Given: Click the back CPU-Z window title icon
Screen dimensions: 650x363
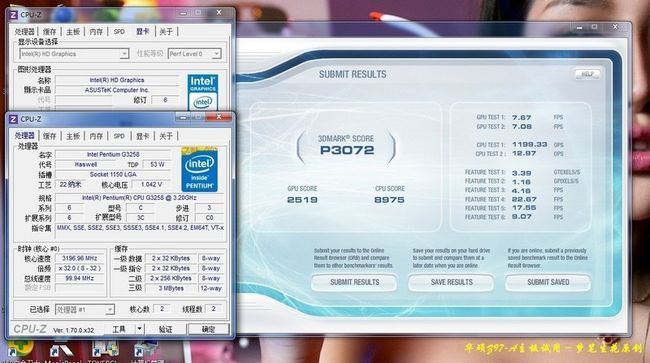Looking at the screenshot, I should tap(13, 15).
